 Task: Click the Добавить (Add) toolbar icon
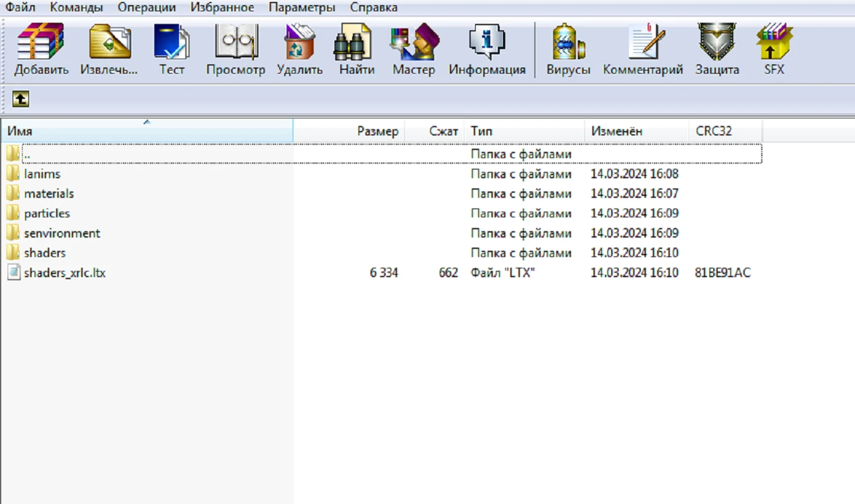click(x=41, y=42)
